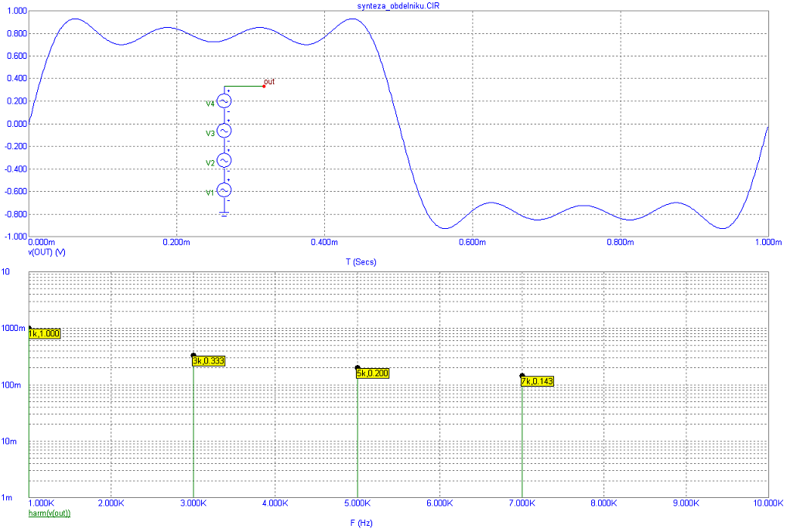Click the 0.200m time axis label
Screen dimensions: 790x532
[x=176, y=243]
